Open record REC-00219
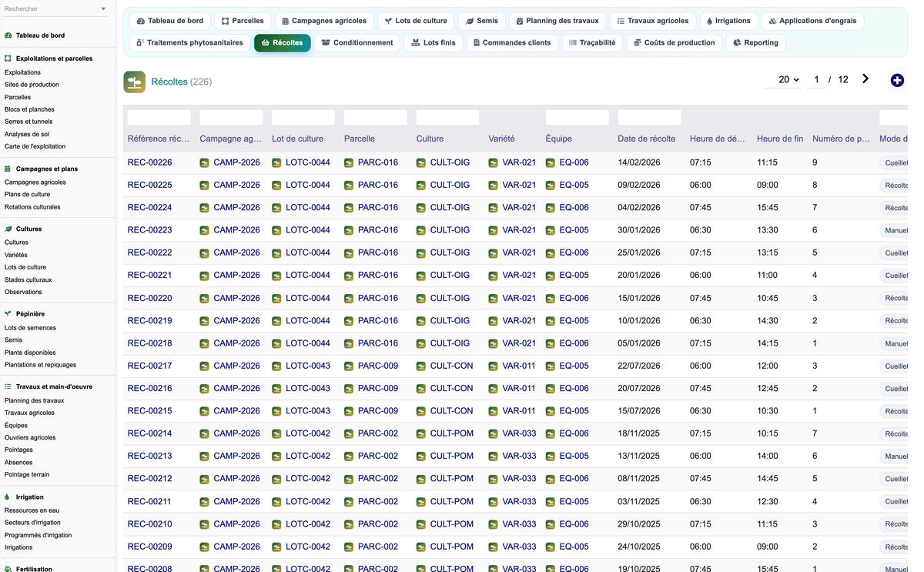Image resolution: width=924 pixels, height=572 pixels. pos(150,320)
